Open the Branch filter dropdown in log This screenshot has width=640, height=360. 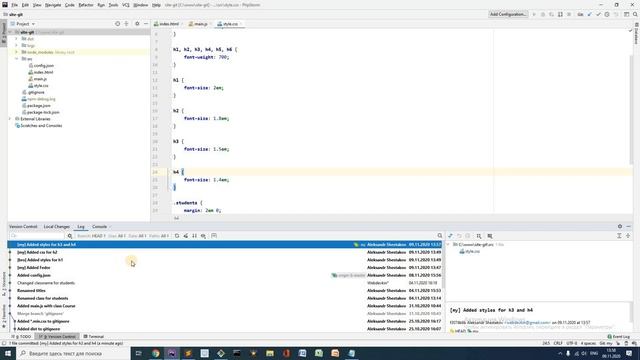(91, 236)
